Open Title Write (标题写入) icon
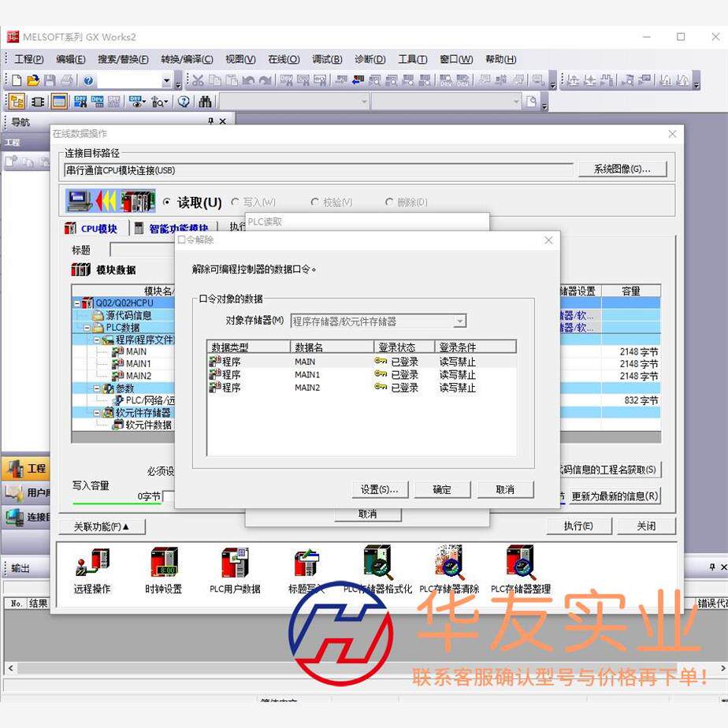 306,570
